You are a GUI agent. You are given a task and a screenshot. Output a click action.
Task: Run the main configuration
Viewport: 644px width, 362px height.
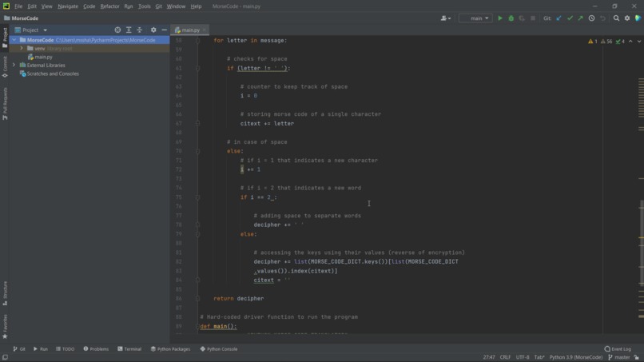(x=500, y=18)
